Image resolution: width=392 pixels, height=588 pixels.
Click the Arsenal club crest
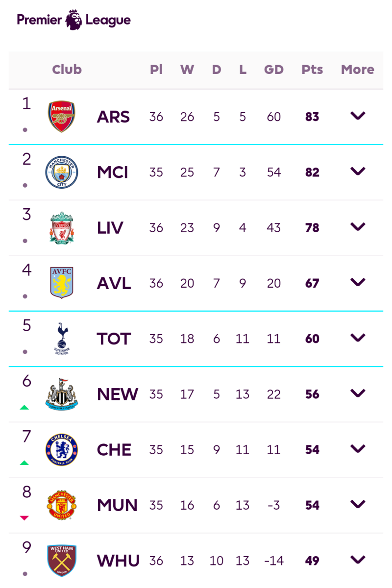click(61, 117)
